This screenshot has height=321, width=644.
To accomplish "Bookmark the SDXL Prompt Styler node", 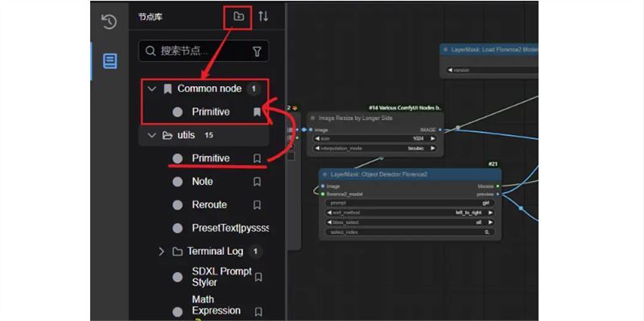I will coord(258,277).
